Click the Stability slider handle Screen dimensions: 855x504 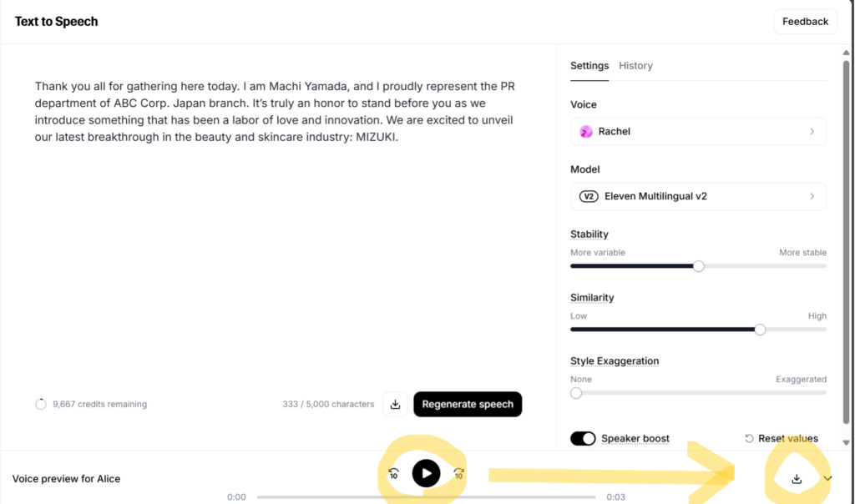coord(699,266)
